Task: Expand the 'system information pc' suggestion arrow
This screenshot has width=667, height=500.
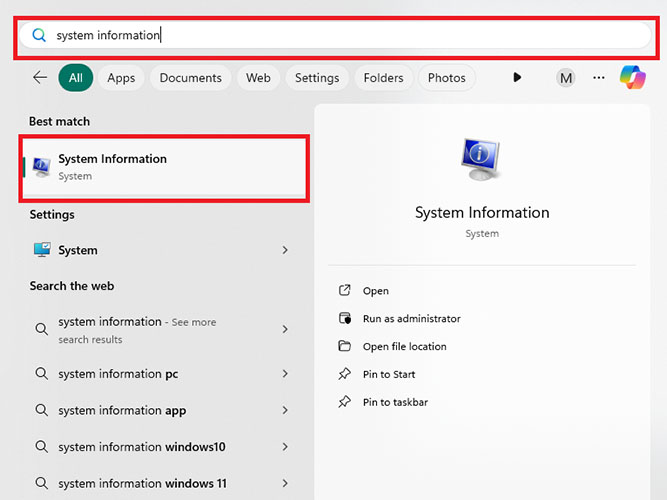Action: point(285,374)
